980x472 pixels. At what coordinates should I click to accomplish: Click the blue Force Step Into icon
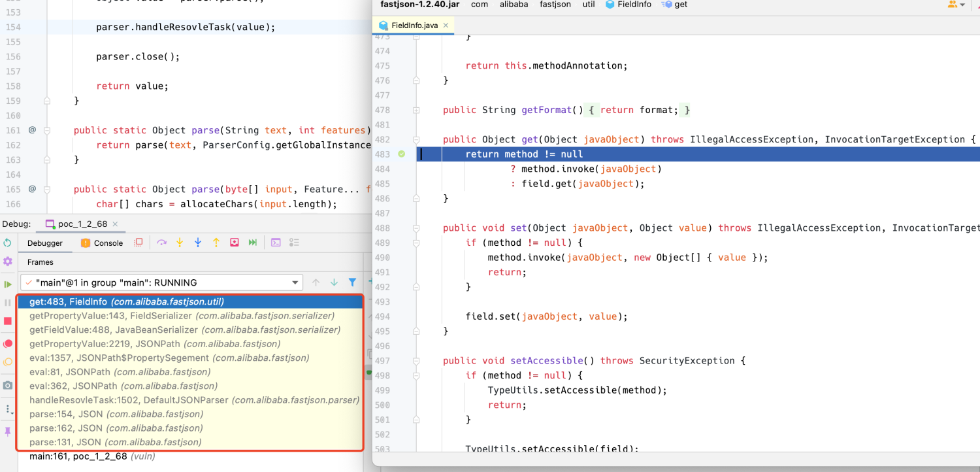[x=198, y=243]
